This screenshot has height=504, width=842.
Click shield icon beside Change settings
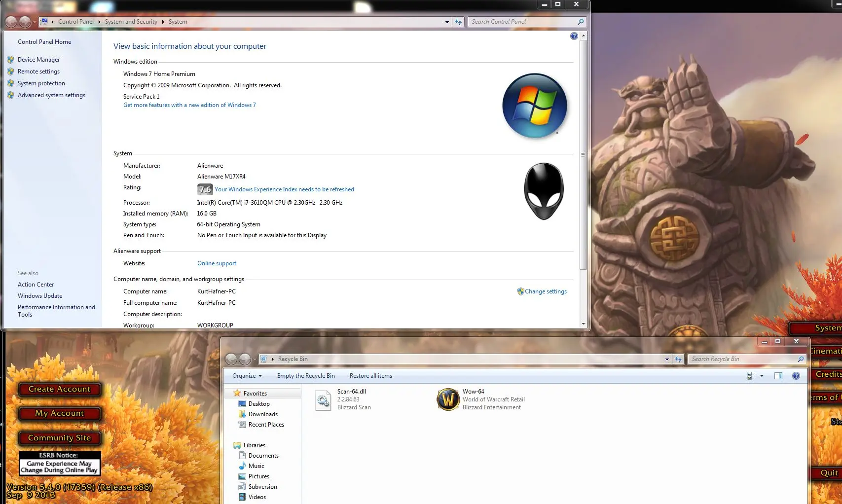(x=520, y=291)
